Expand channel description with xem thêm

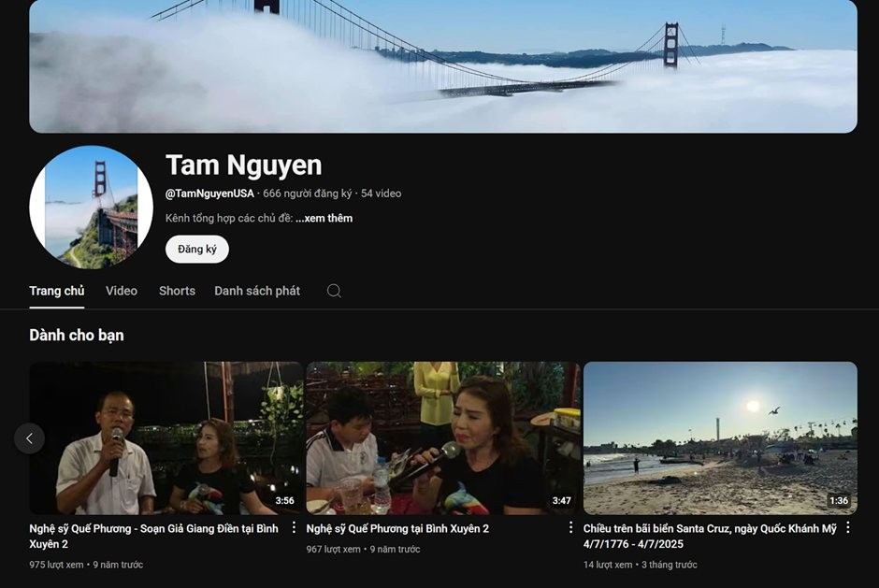coord(324,218)
